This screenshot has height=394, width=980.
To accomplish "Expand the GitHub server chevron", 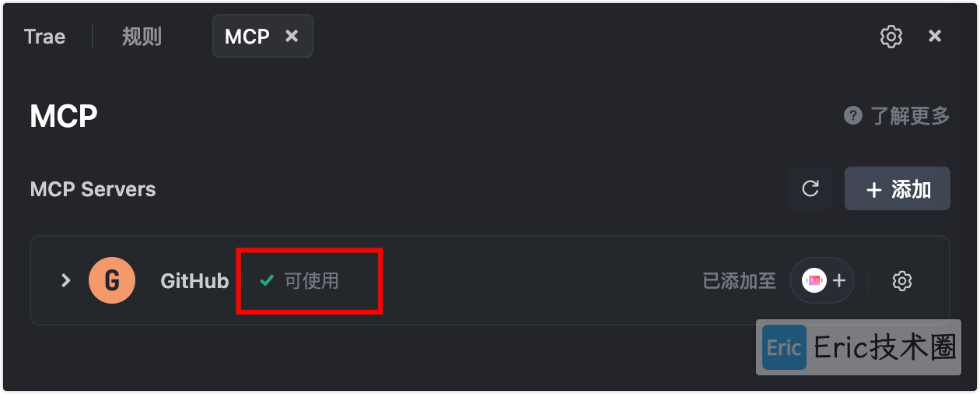I will [x=66, y=280].
